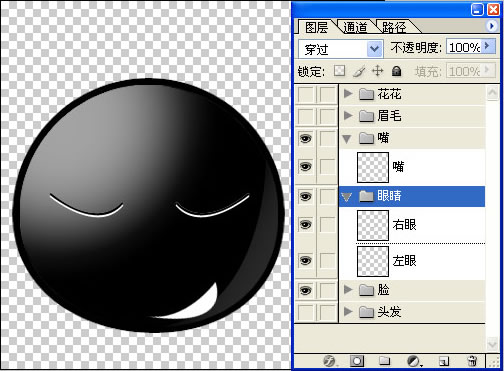
Task: Collapse the 嘴 group
Action: [x=347, y=138]
